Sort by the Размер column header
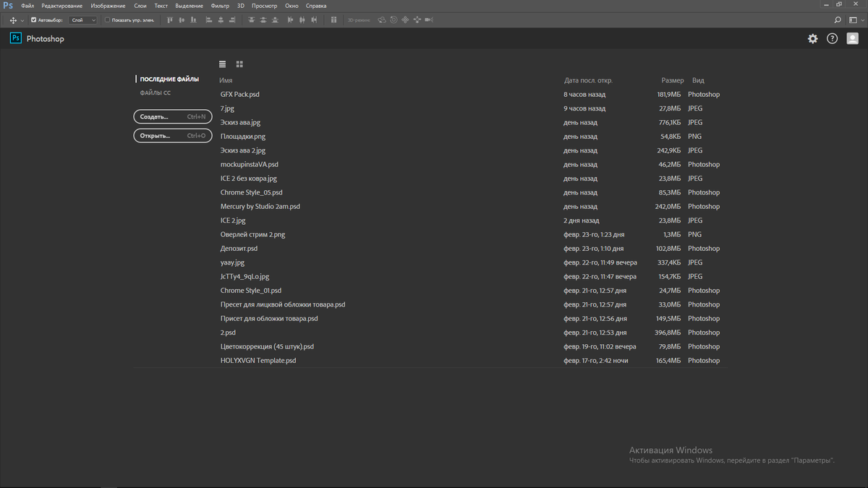This screenshot has width=868, height=488. coord(672,80)
